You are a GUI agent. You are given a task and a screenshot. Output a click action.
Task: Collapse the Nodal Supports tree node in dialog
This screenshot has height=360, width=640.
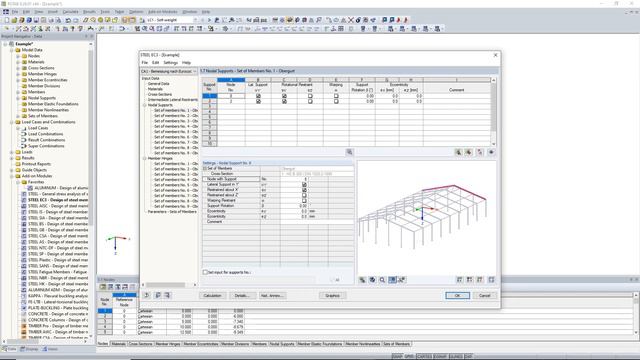pyautogui.click(x=144, y=105)
